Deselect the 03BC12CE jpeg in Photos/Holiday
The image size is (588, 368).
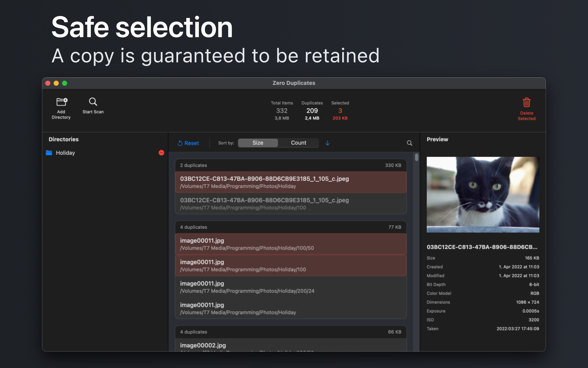[x=291, y=182]
